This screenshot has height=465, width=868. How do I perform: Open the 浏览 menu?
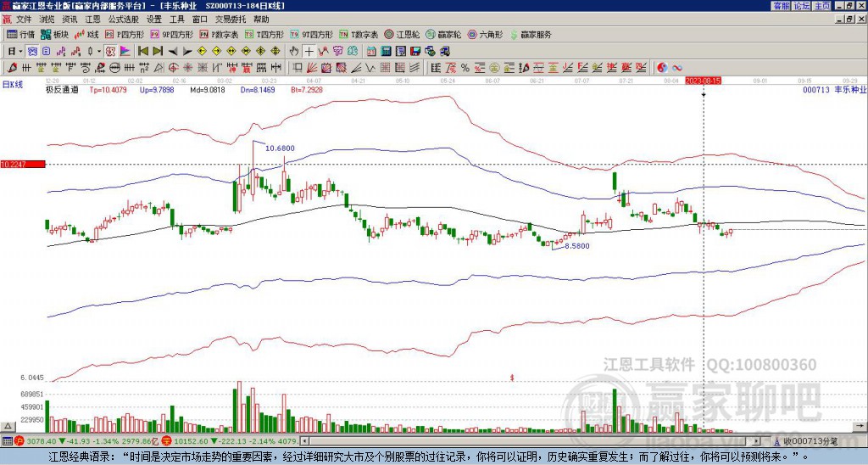coord(47,20)
